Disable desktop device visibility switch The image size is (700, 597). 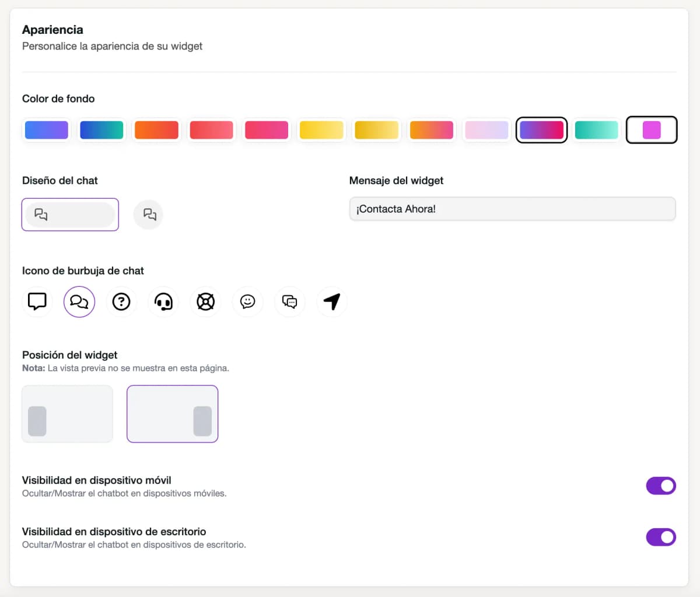pos(660,537)
